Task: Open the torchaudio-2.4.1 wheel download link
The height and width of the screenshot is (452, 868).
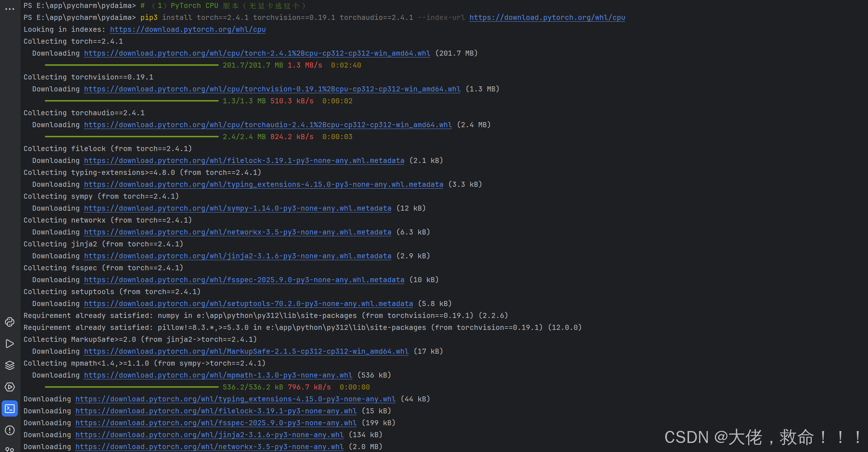Action: 268,125
